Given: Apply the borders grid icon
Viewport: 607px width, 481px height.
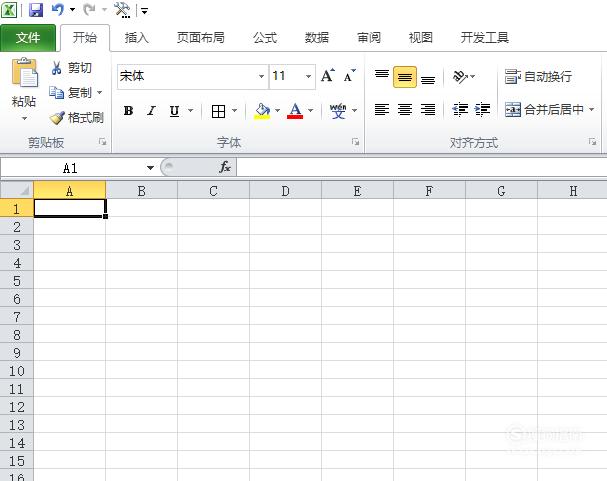Looking at the screenshot, I should click(218, 111).
